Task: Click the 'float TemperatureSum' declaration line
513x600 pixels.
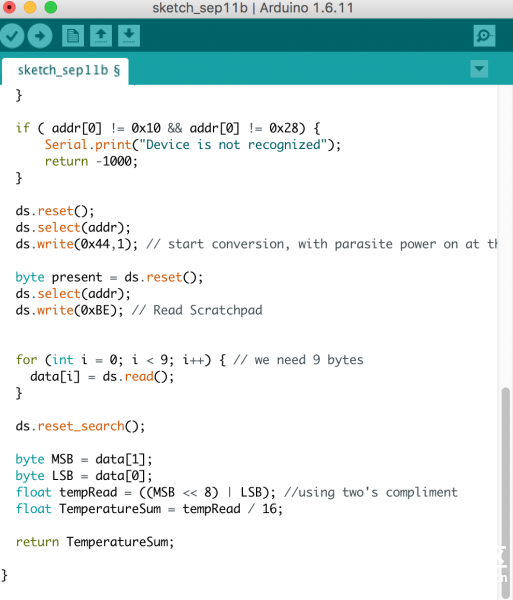Action: 149,509
